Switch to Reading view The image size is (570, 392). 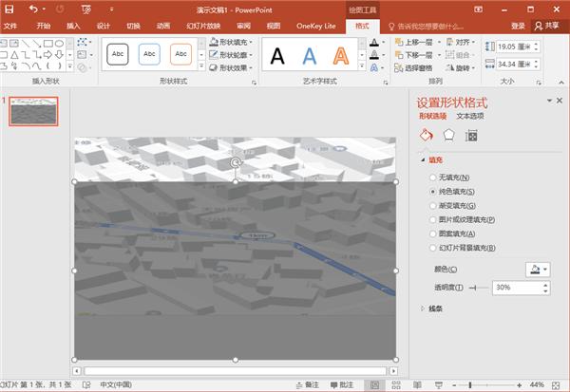[417, 385]
